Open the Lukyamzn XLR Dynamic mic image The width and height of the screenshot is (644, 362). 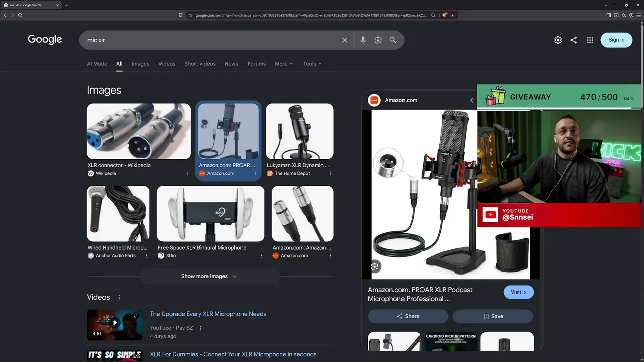click(300, 131)
